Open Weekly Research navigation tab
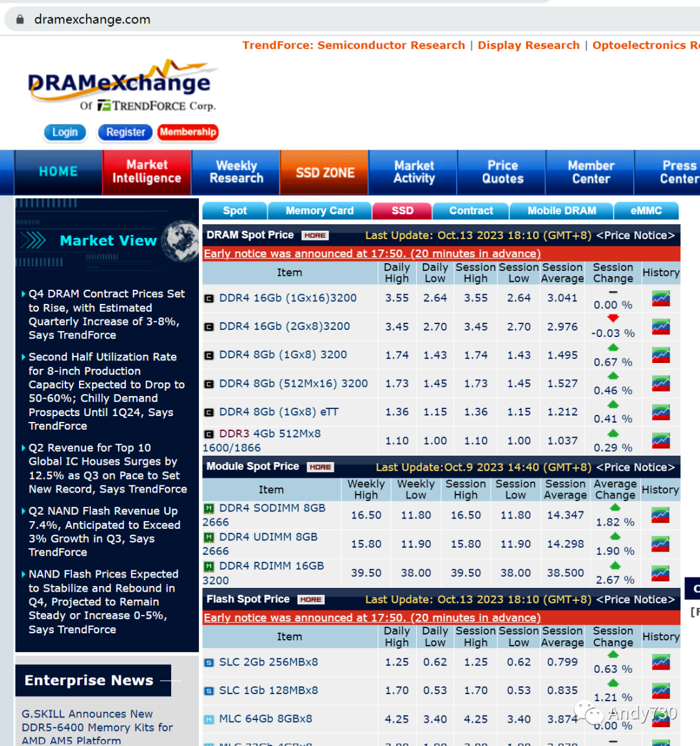This screenshot has height=746, width=700. (236, 172)
